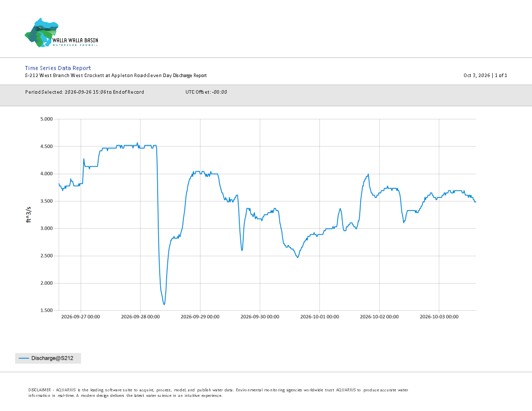The width and height of the screenshot is (532, 411).
Task: Select the 'Time Series Data Report' heading
Action: [57, 68]
